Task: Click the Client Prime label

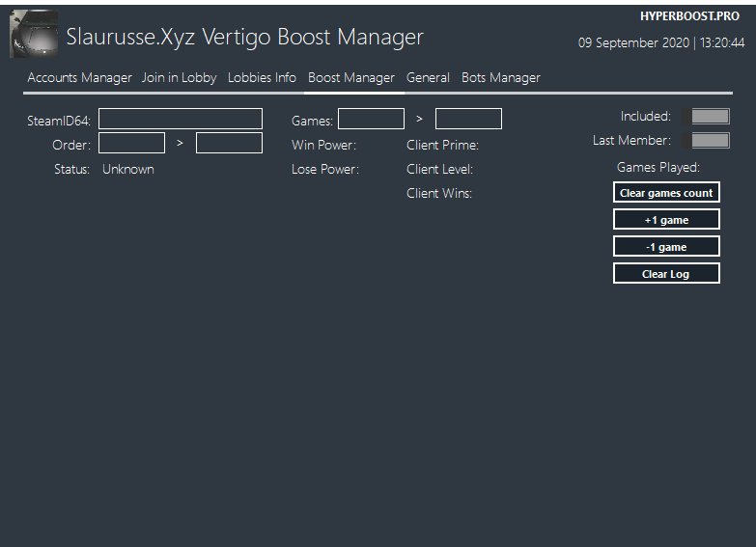Action: (x=442, y=145)
